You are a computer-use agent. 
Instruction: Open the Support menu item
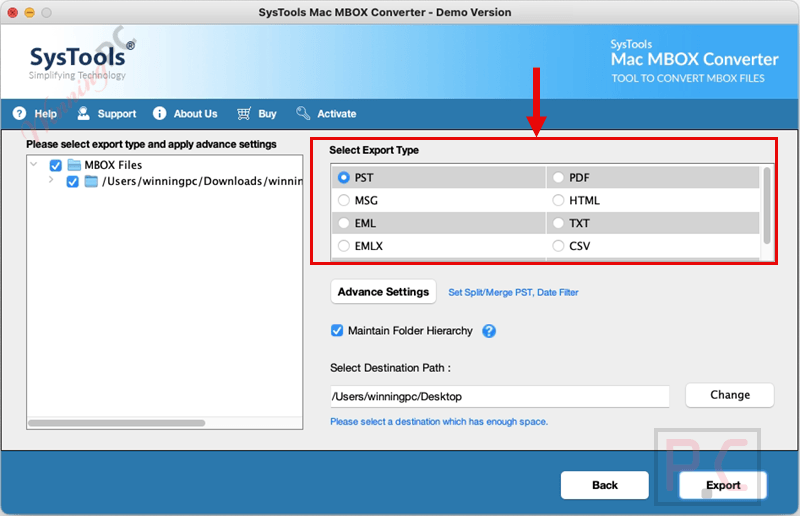point(117,114)
